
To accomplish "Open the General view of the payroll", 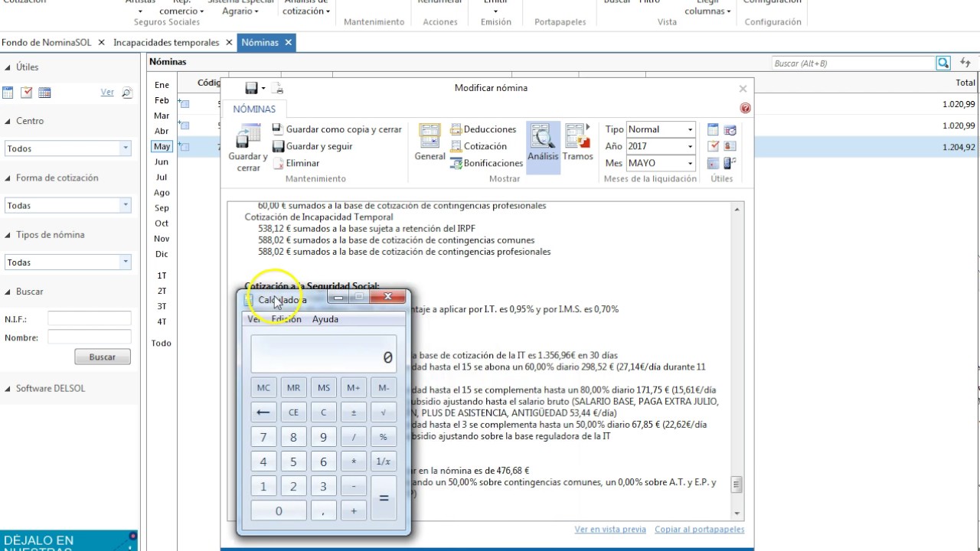I will tap(430, 142).
